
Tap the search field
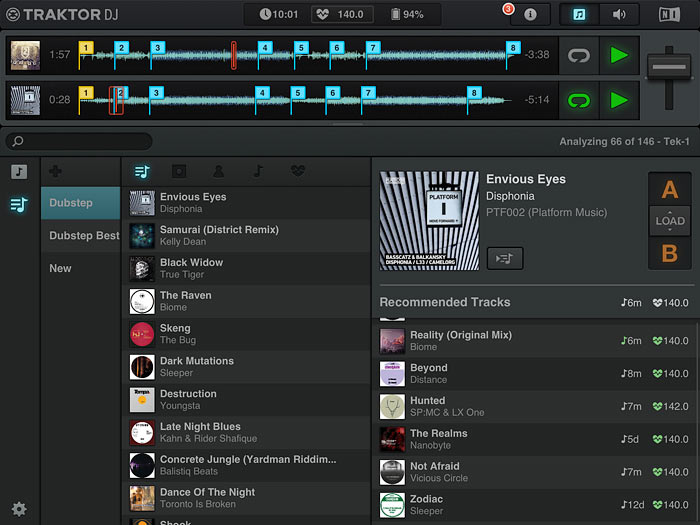pos(80,142)
